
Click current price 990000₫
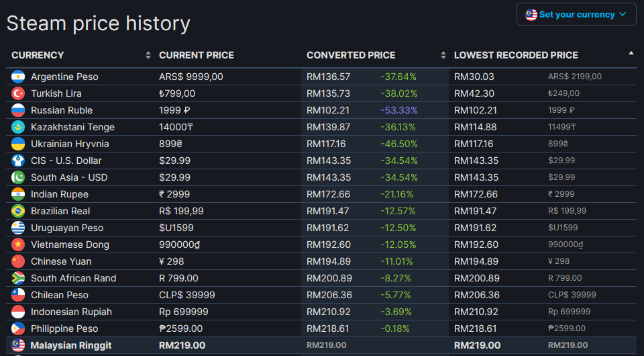(180, 244)
